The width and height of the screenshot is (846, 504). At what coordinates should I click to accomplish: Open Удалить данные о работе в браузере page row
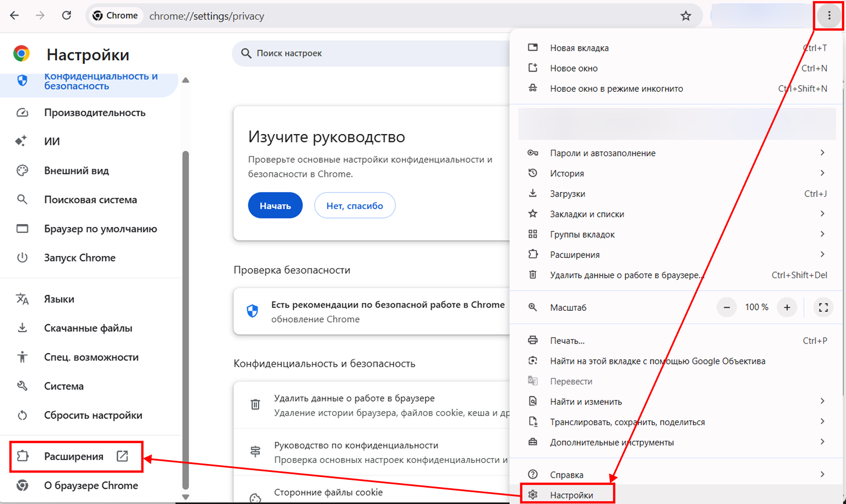pyautogui.click(x=372, y=405)
